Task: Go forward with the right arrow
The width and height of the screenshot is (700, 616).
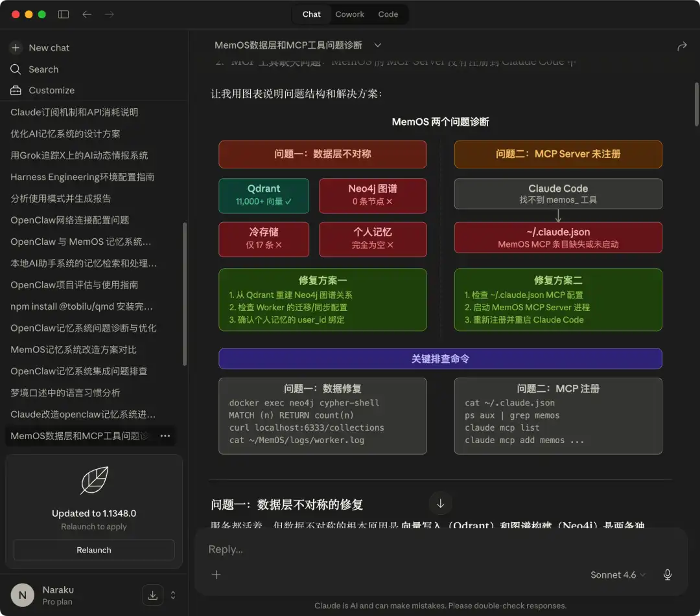Action: (110, 14)
